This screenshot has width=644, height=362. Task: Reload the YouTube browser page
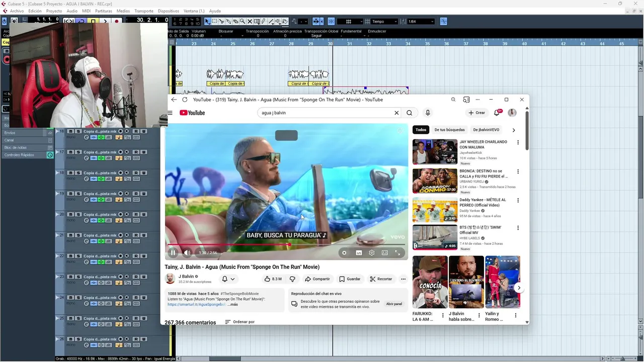(x=185, y=100)
